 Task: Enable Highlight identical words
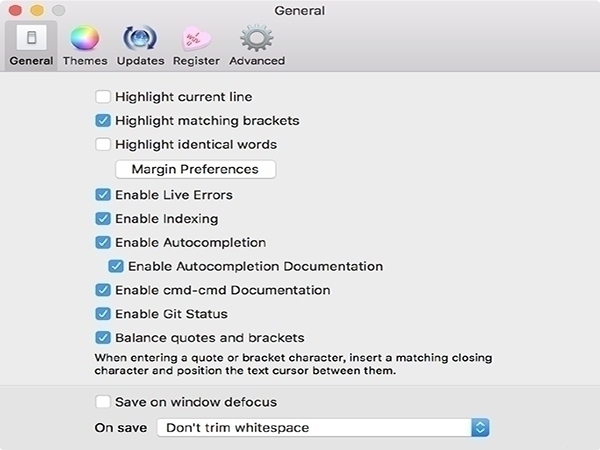coord(103,144)
